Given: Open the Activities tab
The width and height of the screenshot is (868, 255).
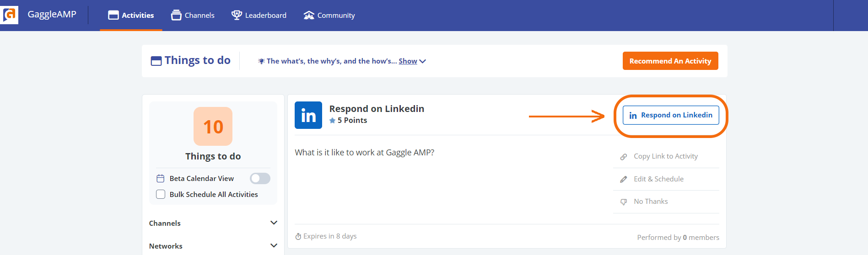Looking at the screenshot, I should click(131, 15).
